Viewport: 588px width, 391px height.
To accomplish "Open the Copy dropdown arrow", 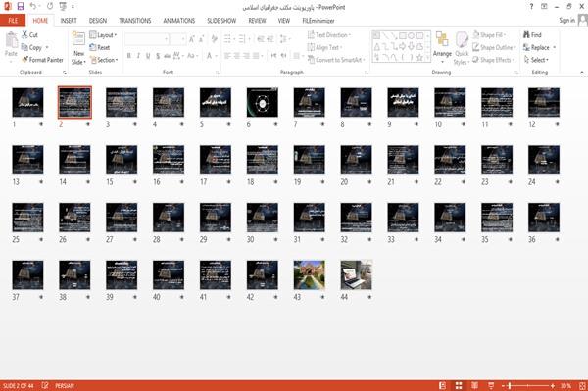I will 47,48.
